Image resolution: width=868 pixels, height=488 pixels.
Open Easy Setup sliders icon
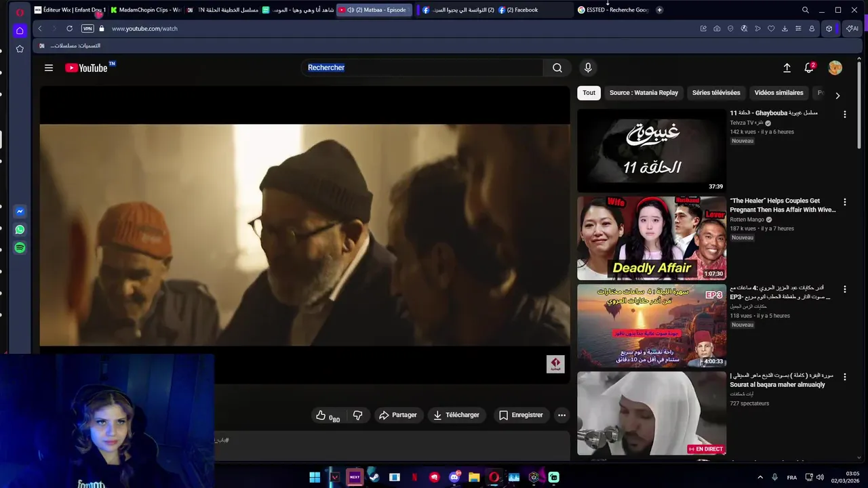798,28
